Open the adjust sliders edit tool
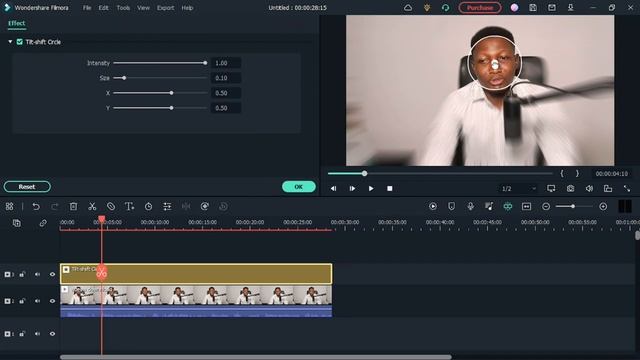The width and height of the screenshot is (640, 360). tap(167, 207)
